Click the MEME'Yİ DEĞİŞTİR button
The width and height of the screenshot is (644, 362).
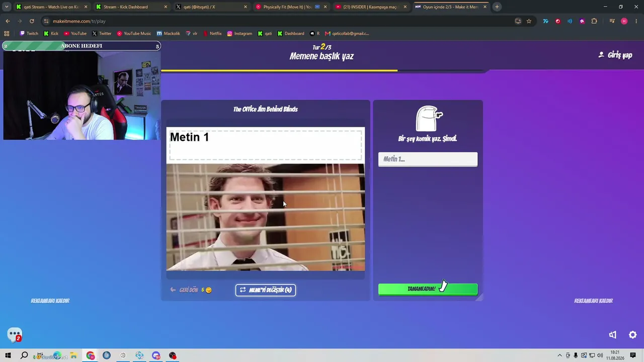click(x=266, y=290)
